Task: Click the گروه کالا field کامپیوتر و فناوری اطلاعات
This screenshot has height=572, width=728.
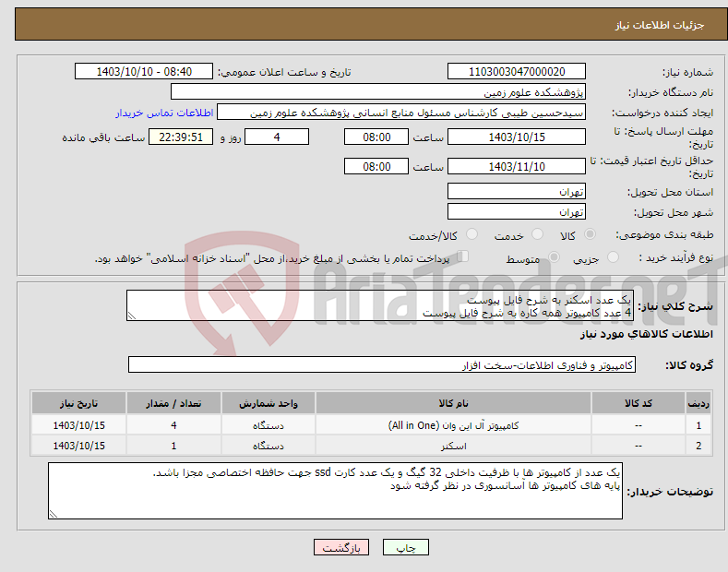Action: 382,365
